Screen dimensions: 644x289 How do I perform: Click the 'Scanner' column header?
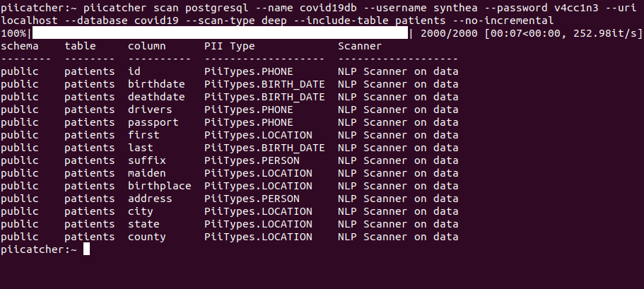pos(360,45)
